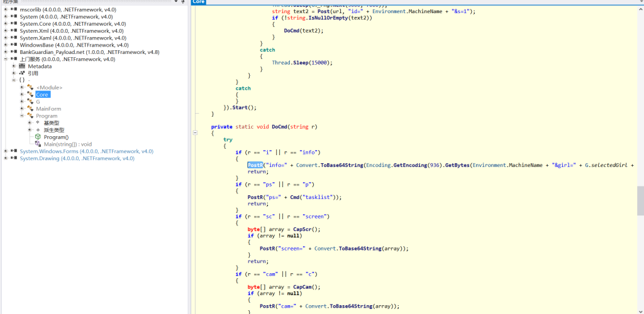Open System.Drawing assembly entry
Image resolution: width=644 pixels, height=314 pixels.
[x=77, y=158]
